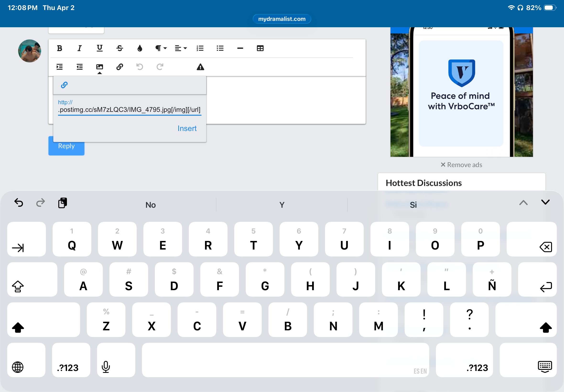Apply italic formatting
564x392 pixels.
(79, 48)
